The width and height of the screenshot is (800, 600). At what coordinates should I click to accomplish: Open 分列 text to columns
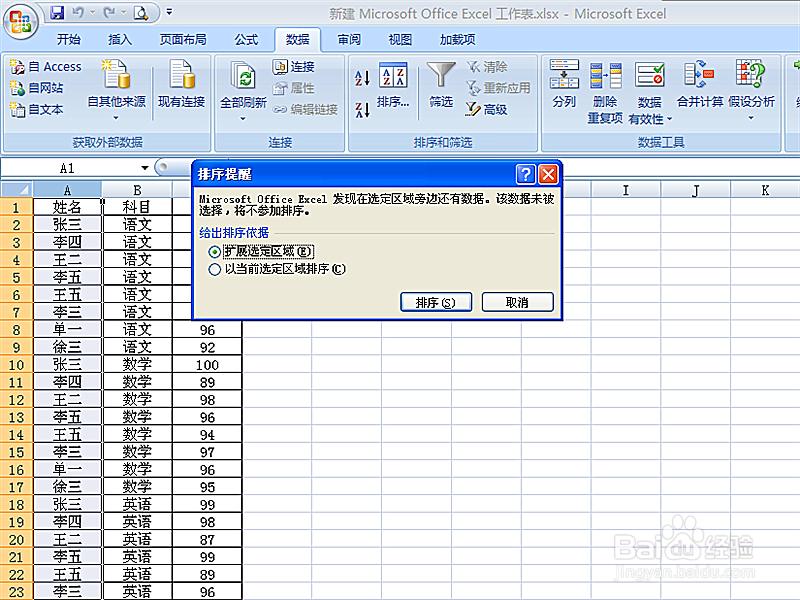coord(564,84)
